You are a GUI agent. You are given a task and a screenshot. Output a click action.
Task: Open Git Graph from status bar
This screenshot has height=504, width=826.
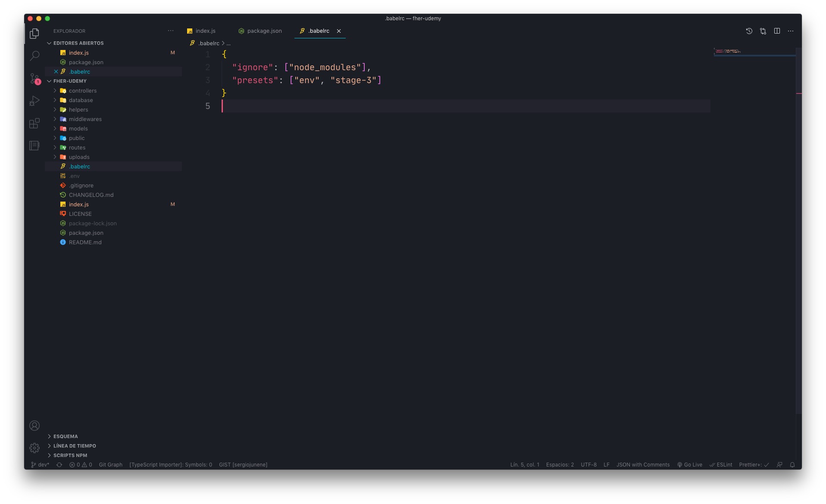coord(111,465)
